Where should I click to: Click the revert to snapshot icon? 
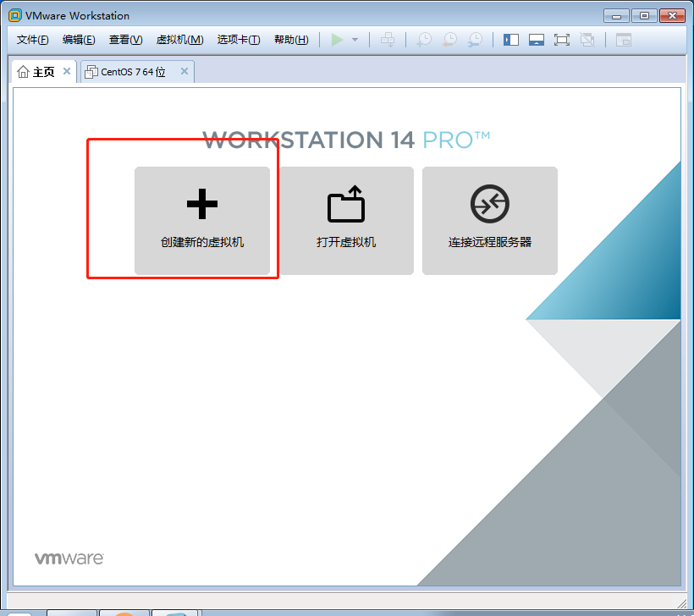click(x=449, y=40)
